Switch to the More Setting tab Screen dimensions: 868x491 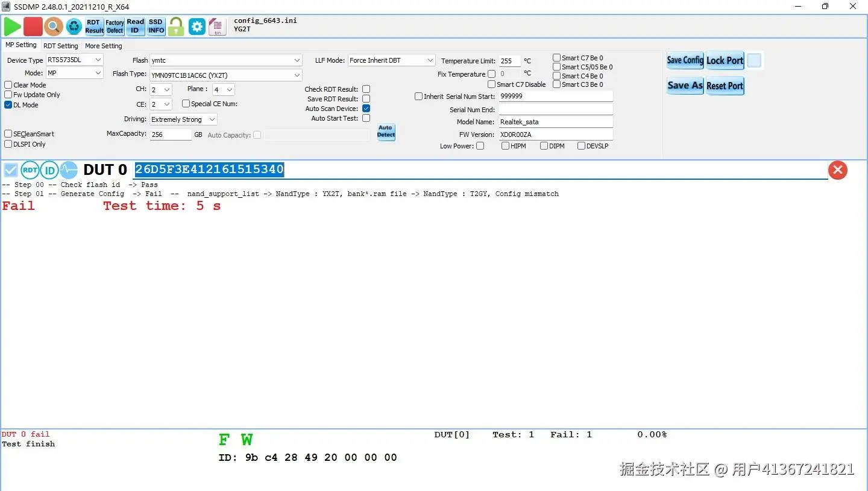pyautogui.click(x=104, y=46)
